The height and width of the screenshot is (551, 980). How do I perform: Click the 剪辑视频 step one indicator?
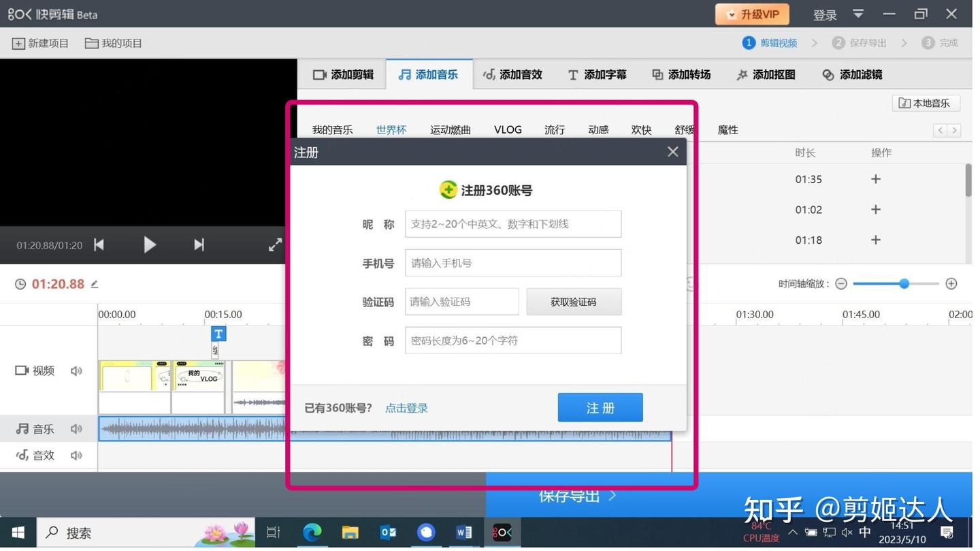pyautogui.click(x=770, y=44)
